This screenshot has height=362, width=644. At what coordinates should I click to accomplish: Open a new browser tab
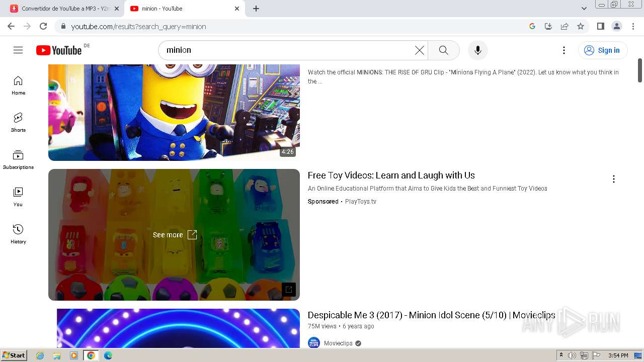(256, 9)
